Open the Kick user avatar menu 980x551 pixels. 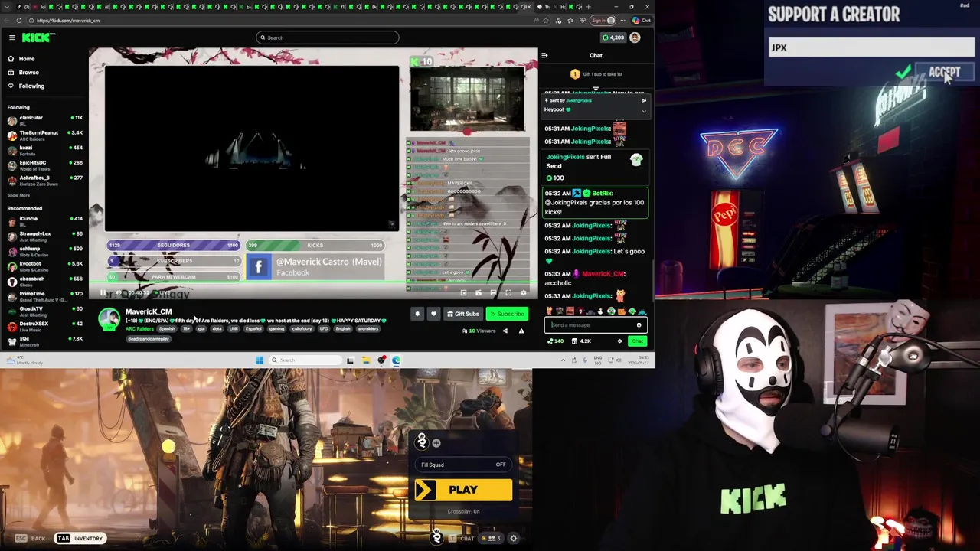click(635, 37)
